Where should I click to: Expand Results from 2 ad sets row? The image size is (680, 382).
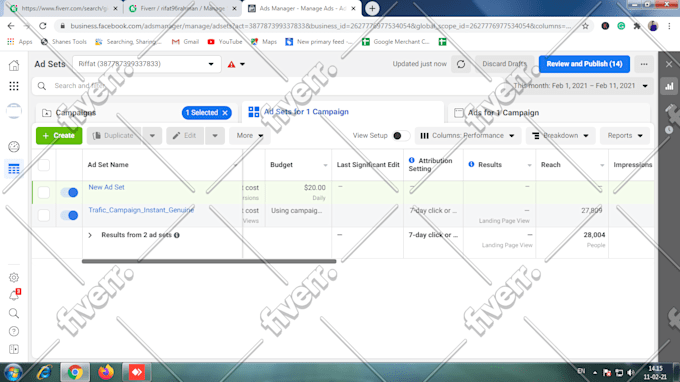point(90,235)
